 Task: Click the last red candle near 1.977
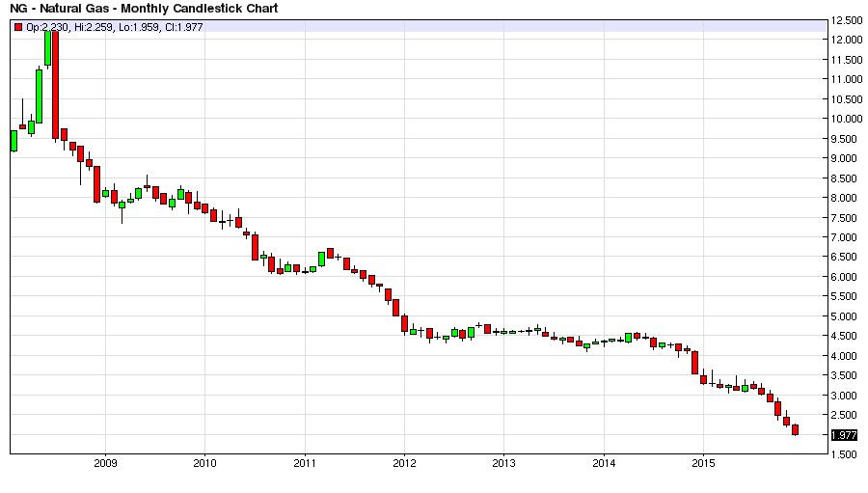[795, 430]
